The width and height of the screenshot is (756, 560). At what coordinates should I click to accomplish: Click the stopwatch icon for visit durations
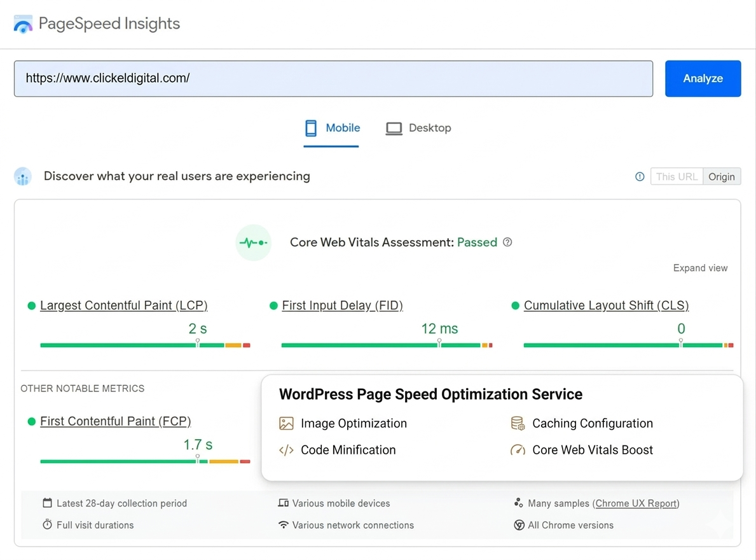47,524
